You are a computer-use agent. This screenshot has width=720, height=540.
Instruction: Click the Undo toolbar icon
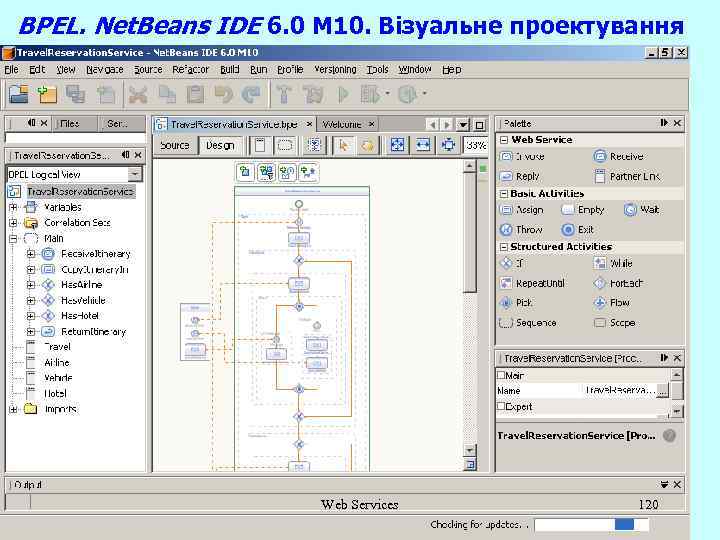(x=224, y=95)
